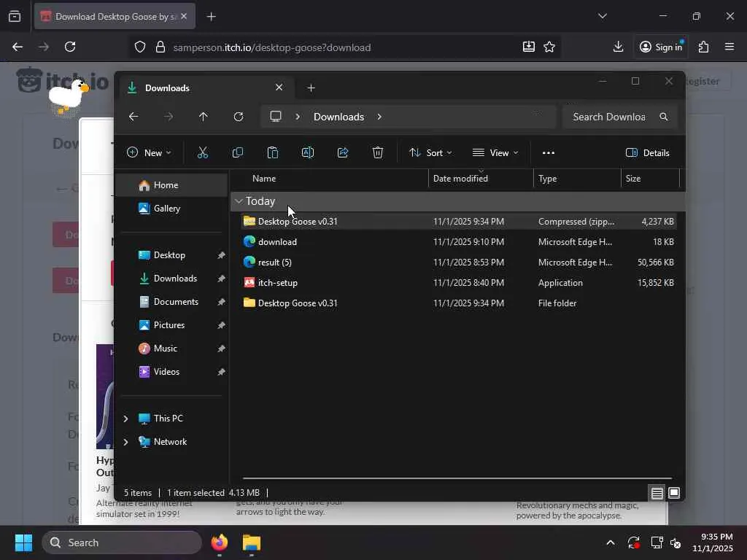Toggle the Details pane button
The width and height of the screenshot is (747, 560).
(x=648, y=153)
